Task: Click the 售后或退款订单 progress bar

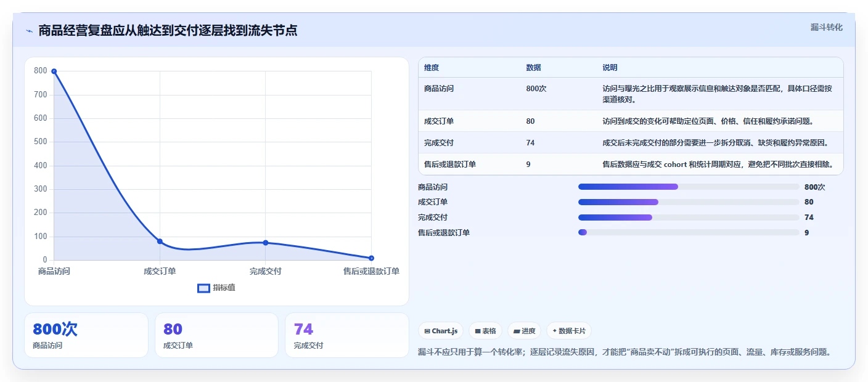Action: pyautogui.click(x=689, y=232)
